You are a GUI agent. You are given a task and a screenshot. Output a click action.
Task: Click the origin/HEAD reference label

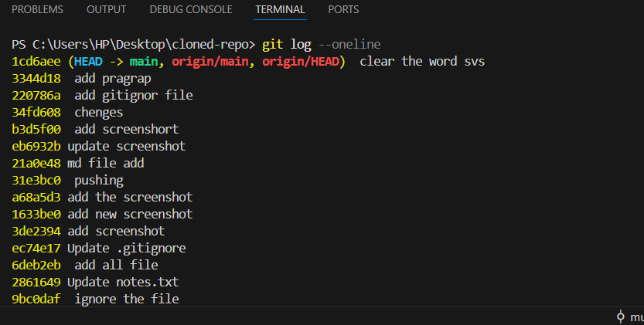coord(300,61)
